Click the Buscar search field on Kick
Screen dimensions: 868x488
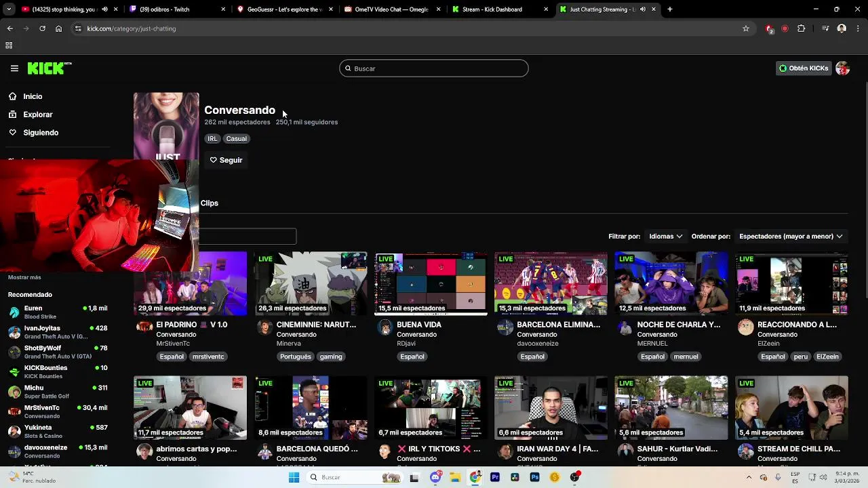[x=434, y=68]
